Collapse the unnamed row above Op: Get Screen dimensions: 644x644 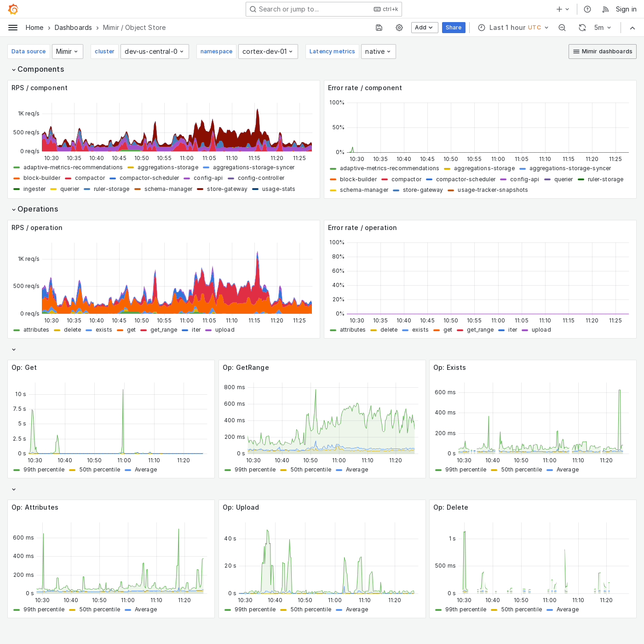pyautogui.click(x=14, y=350)
